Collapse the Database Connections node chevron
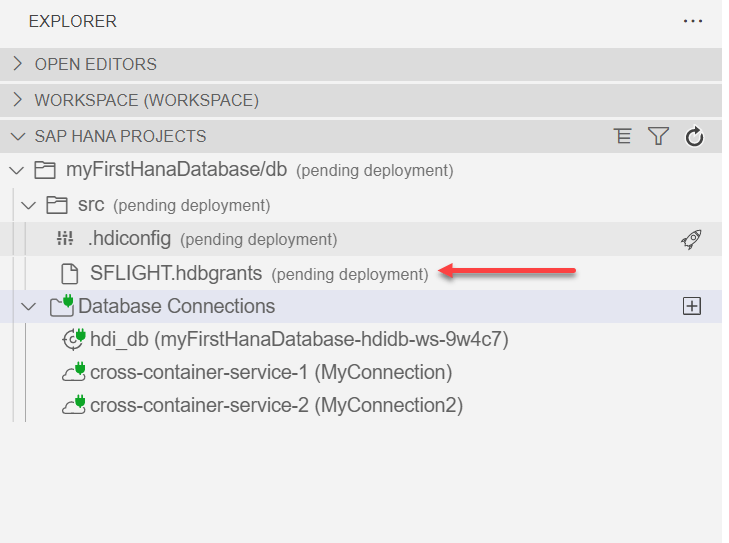 (28, 307)
